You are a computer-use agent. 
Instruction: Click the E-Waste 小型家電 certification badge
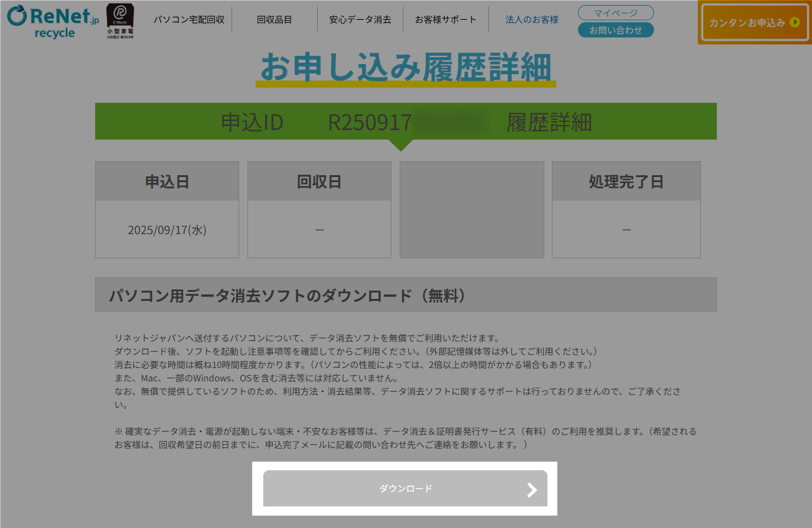coord(120,21)
